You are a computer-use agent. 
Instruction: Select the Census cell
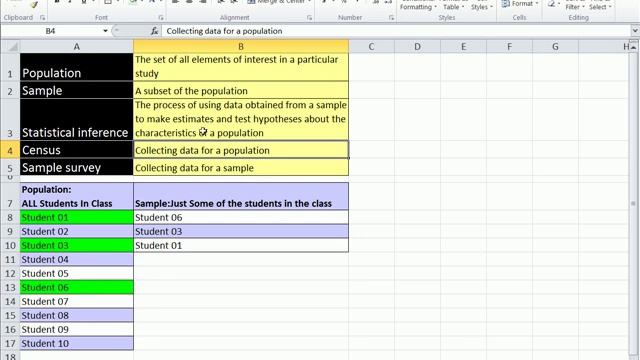tap(76, 150)
